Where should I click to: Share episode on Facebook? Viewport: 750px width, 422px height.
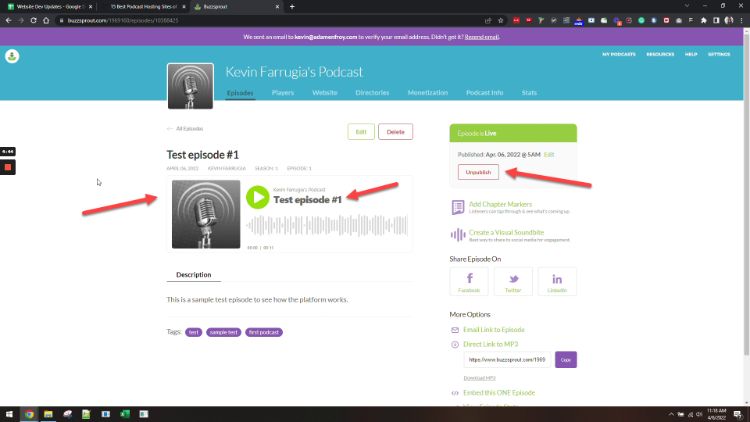pos(469,281)
